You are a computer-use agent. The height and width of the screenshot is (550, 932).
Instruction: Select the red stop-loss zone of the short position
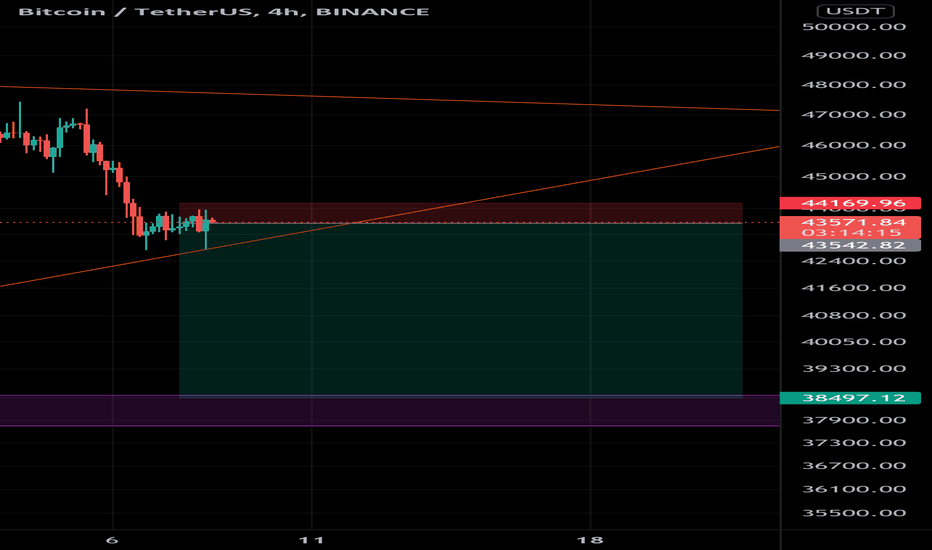click(x=461, y=213)
